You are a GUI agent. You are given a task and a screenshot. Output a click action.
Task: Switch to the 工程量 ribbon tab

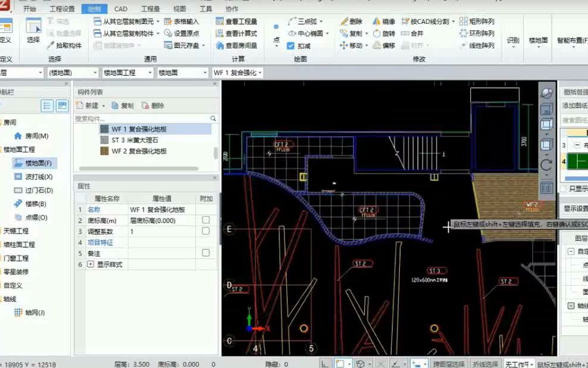click(151, 8)
